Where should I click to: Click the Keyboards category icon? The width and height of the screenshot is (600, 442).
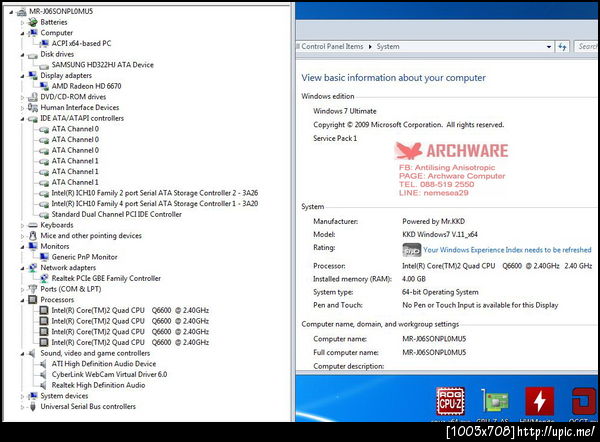[x=33, y=225]
